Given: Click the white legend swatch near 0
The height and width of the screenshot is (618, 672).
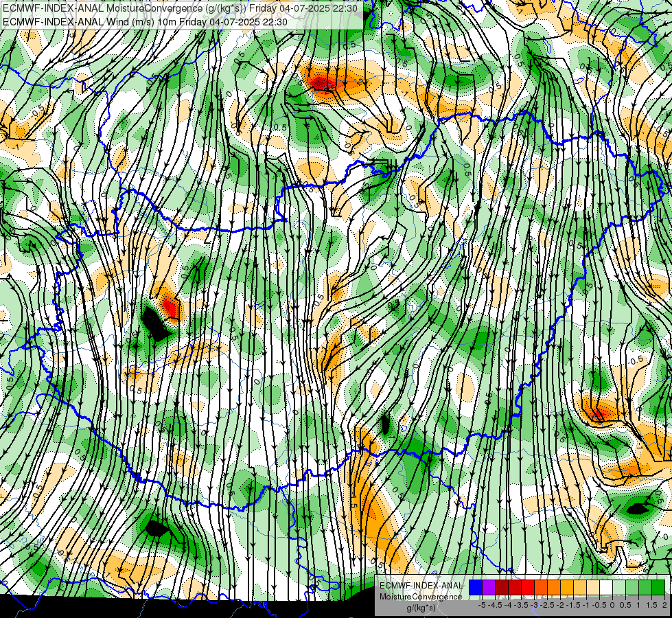Looking at the screenshot, I should [606, 587].
